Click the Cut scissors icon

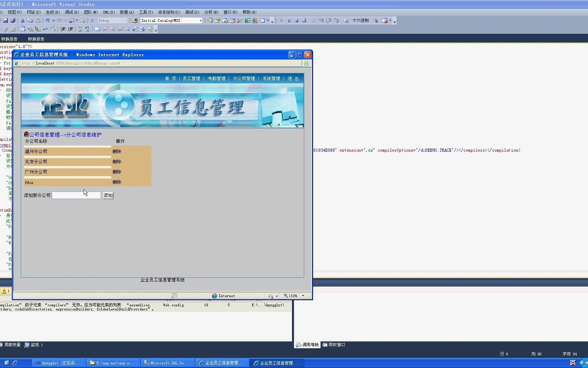tap(22, 20)
